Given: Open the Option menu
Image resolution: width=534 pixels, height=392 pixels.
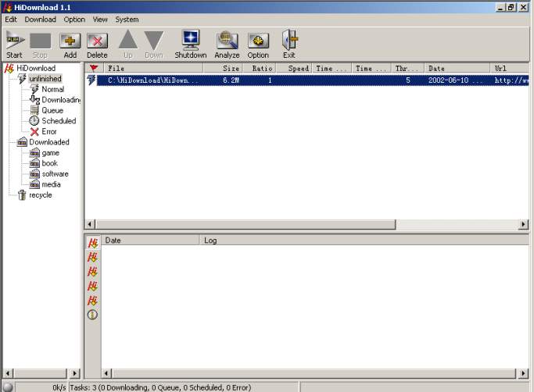Looking at the screenshot, I should point(74,20).
